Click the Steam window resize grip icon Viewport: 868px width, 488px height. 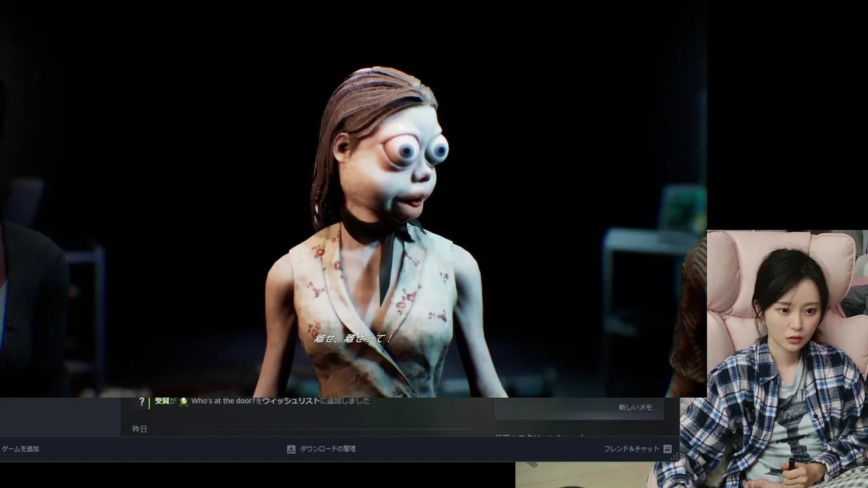point(675,457)
